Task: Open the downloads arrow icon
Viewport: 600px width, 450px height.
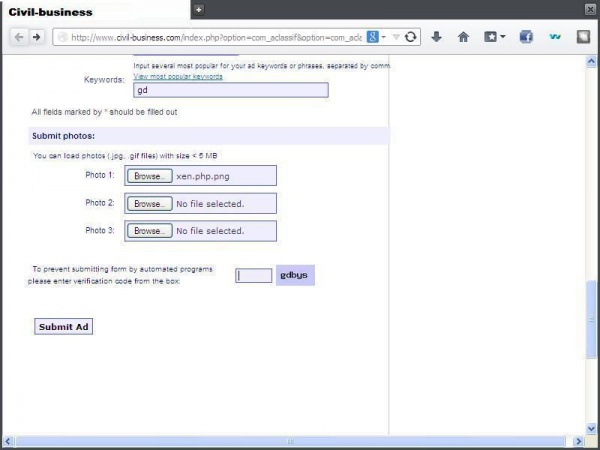Action: tap(436, 37)
